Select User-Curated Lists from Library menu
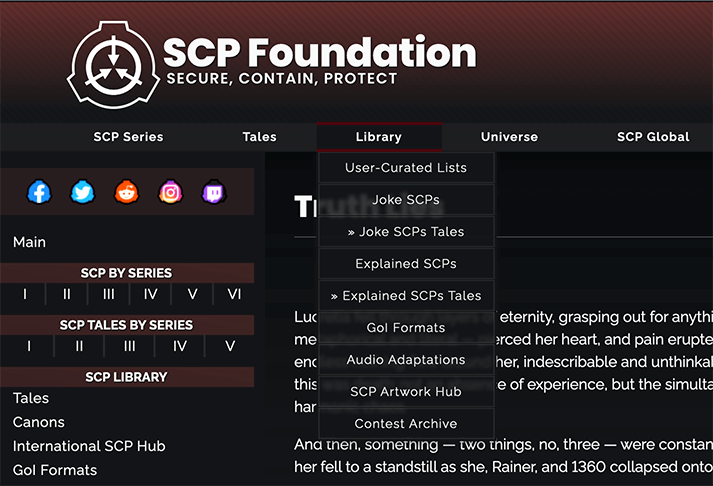This screenshot has height=486, width=713. pyautogui.click(x=406, y=168)
